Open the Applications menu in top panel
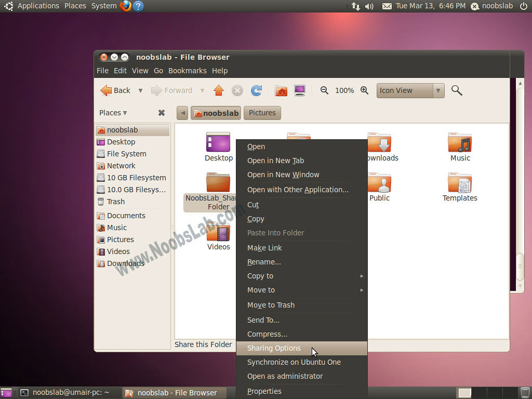This screenshot has width=532, height=399. pos(38,6)
